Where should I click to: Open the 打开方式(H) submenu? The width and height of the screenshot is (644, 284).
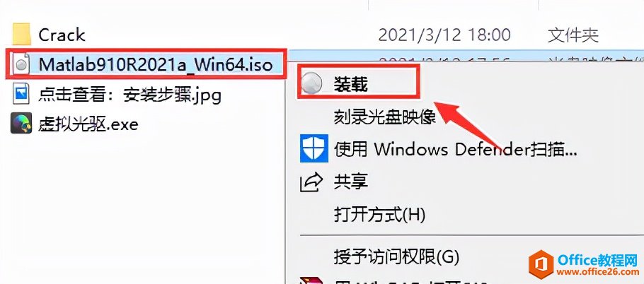[x=379, y=214]
